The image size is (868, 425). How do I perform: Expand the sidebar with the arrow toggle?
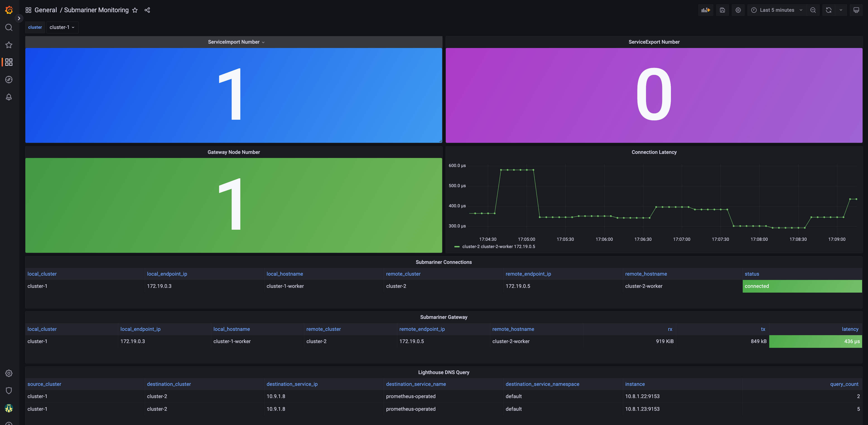pyautogui.click(x=19, y=18)
